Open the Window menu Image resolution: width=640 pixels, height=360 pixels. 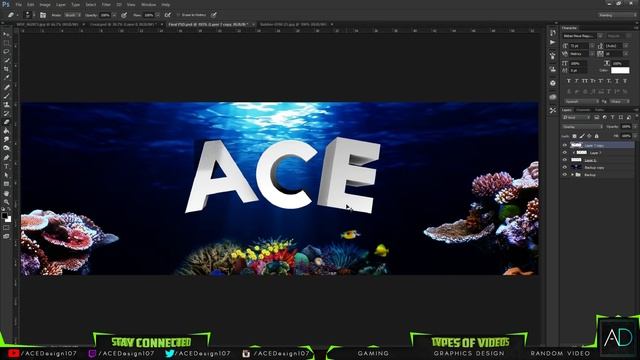tap(148, 4)
